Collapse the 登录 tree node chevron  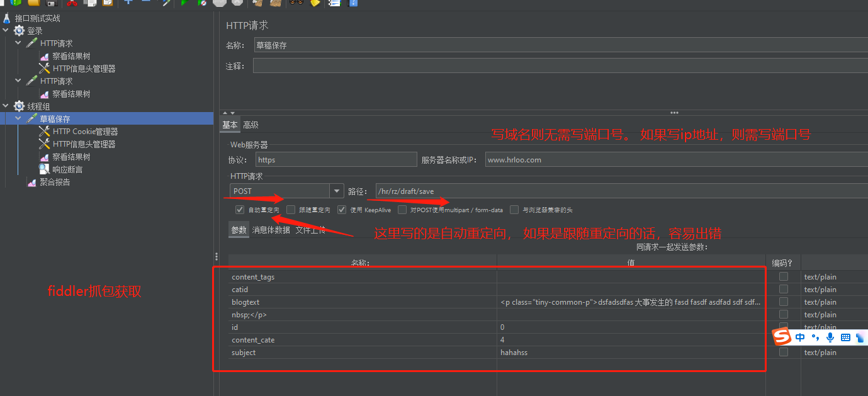coord(6,31)
